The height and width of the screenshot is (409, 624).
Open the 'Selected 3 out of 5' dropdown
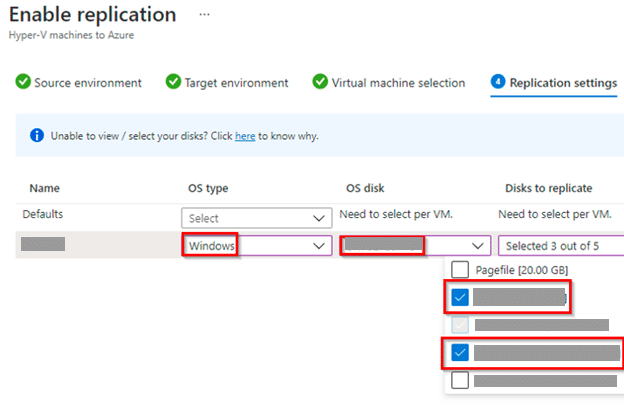[562, 245]
